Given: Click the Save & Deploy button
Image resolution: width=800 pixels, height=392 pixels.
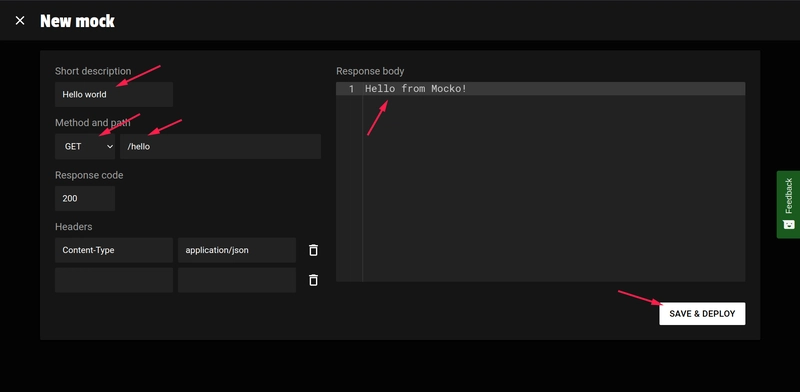Looking at the screenshot, I should click(x=702, y=313).
